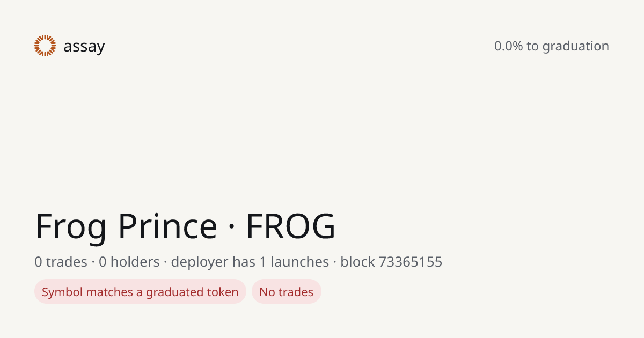Select the number 73365155
Image resolution: width=644 pixels, height=338 pixels.
click(x=411, y=262)
